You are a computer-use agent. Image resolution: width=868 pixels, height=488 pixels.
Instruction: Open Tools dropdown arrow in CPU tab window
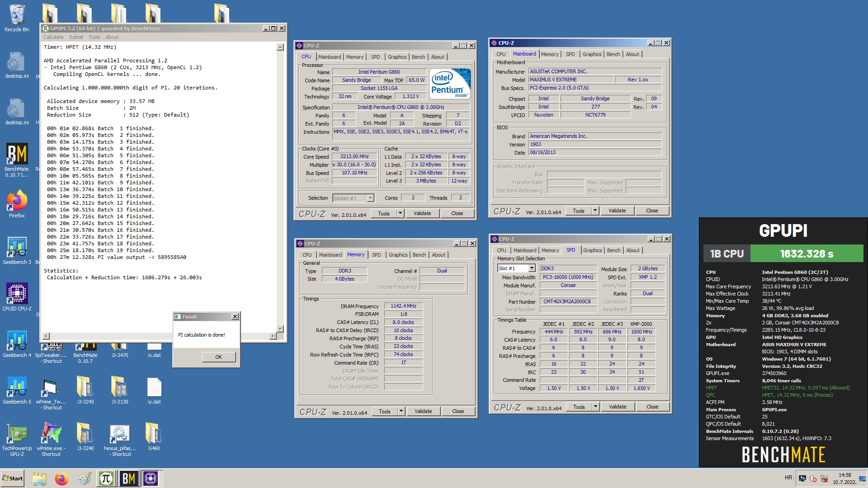tap(400, 213)
